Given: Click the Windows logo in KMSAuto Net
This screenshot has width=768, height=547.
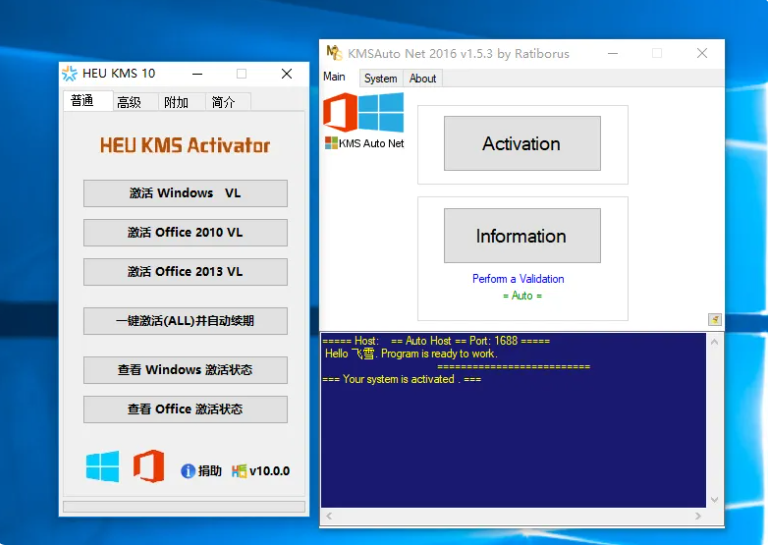Looking at the screenshot, I should click(381, 112).
